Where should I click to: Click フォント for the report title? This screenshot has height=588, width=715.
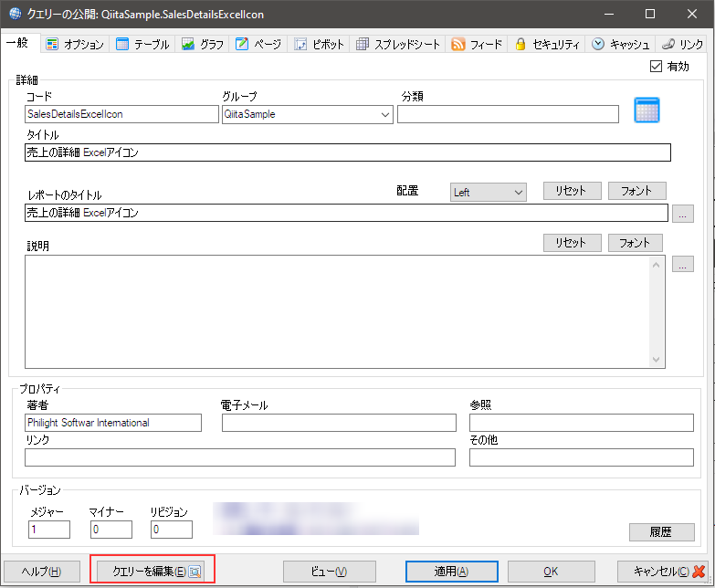tap(637, 191)
